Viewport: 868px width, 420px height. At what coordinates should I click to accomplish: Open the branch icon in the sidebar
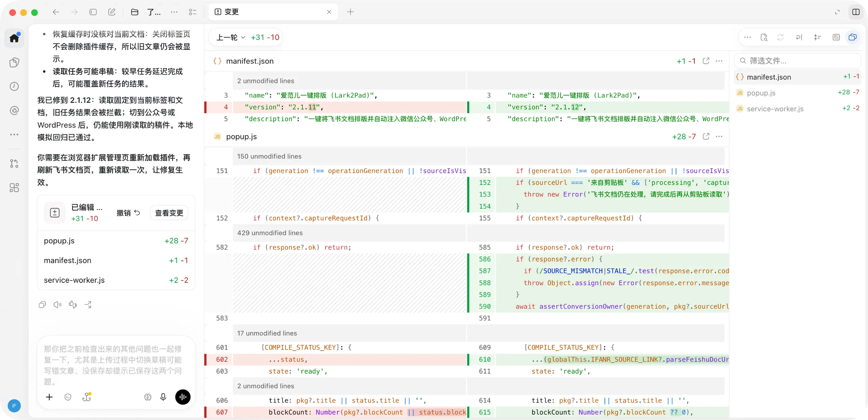point(14,164)
